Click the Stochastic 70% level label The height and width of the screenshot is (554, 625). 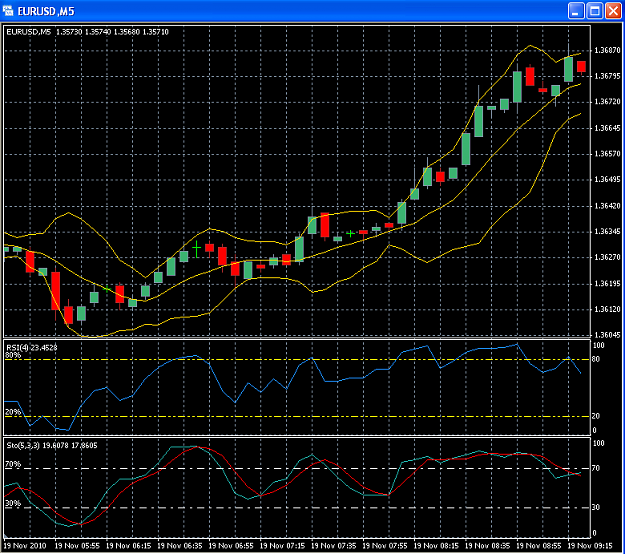click(13, 464)
